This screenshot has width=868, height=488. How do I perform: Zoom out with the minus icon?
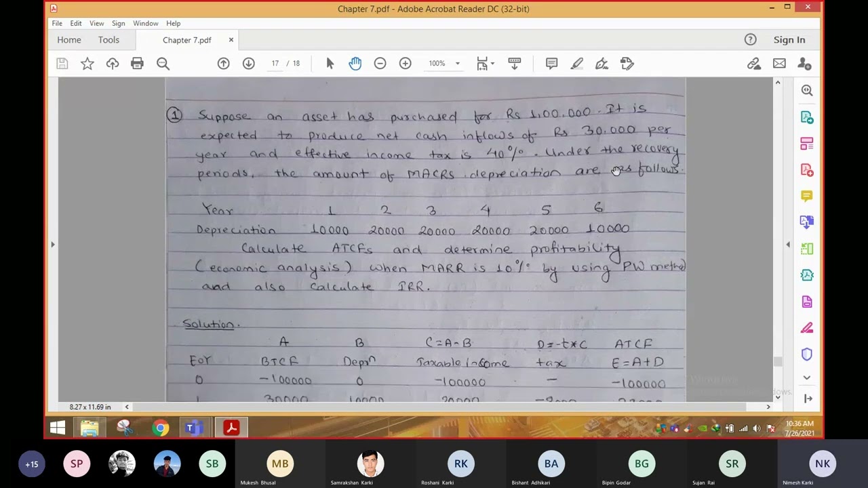point(380,64)
